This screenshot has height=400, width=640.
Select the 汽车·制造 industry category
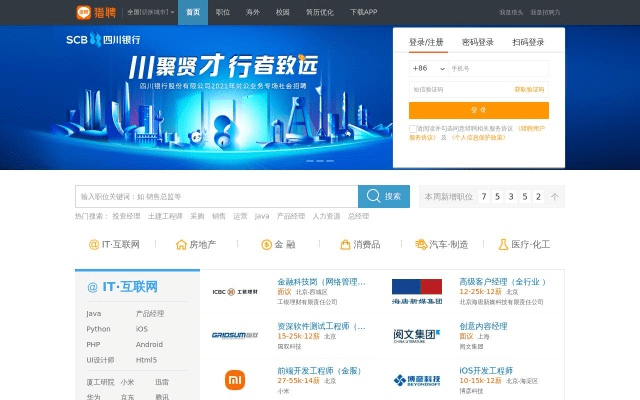coord(441,244)
